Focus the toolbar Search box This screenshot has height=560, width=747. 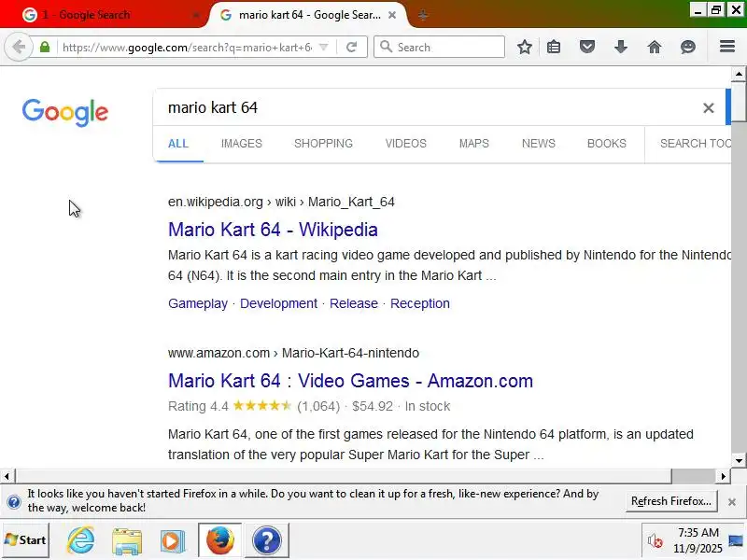point(439,48)
